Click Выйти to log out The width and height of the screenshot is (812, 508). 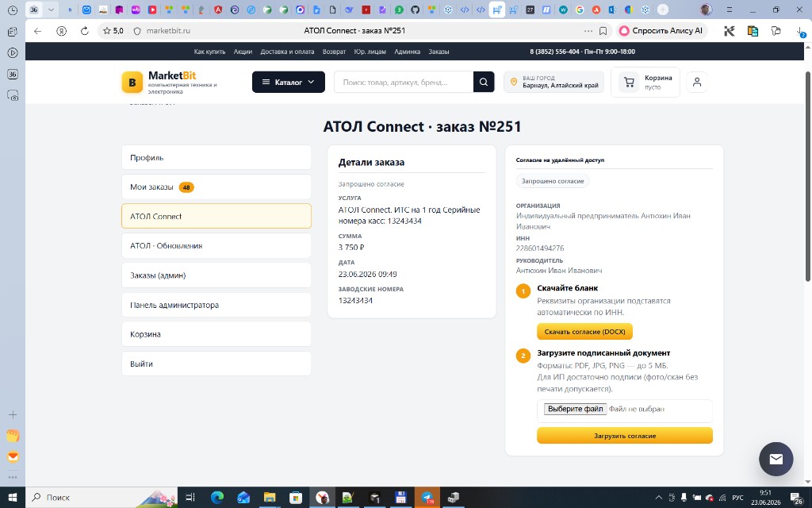[x=216, y=364]
